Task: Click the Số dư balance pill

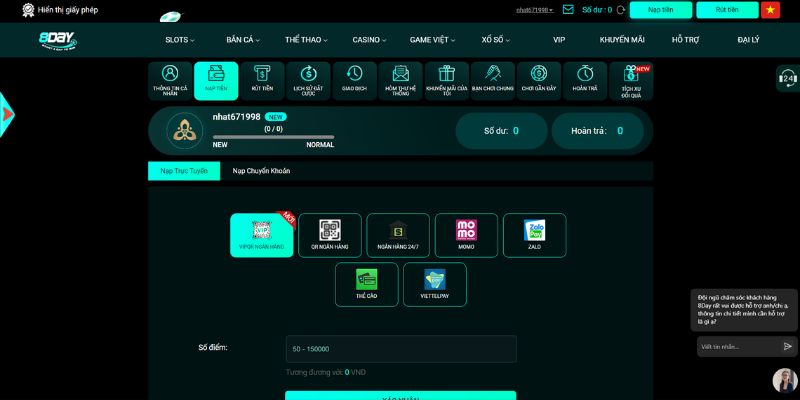Action: coord(502,131)
